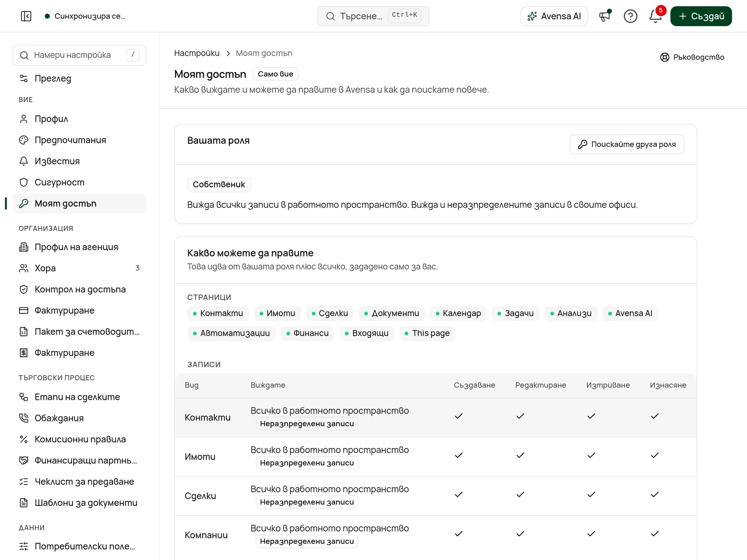Click the credit card Фактуриране icon
The image size is (747, 560).
24,310
